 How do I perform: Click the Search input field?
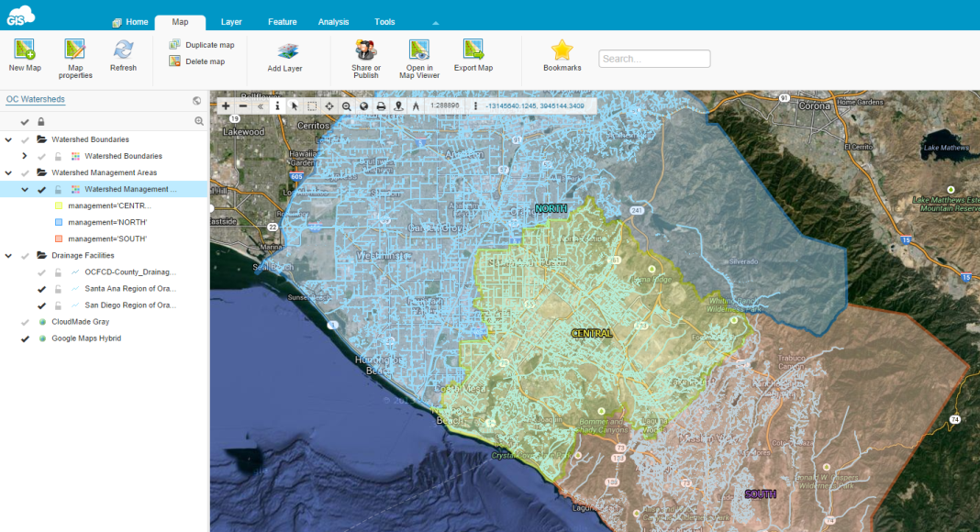point(654,59)
